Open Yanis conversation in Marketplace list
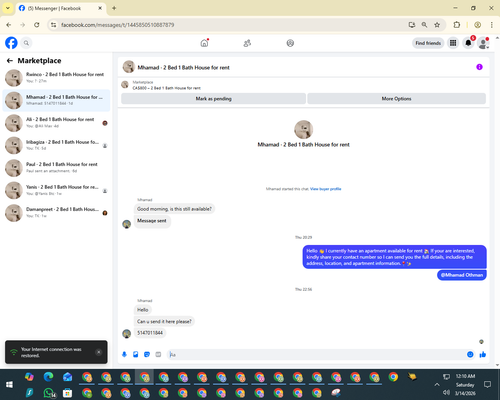This screenshot has width=500, height=400. pyautogui.click(x=56, y=190)
